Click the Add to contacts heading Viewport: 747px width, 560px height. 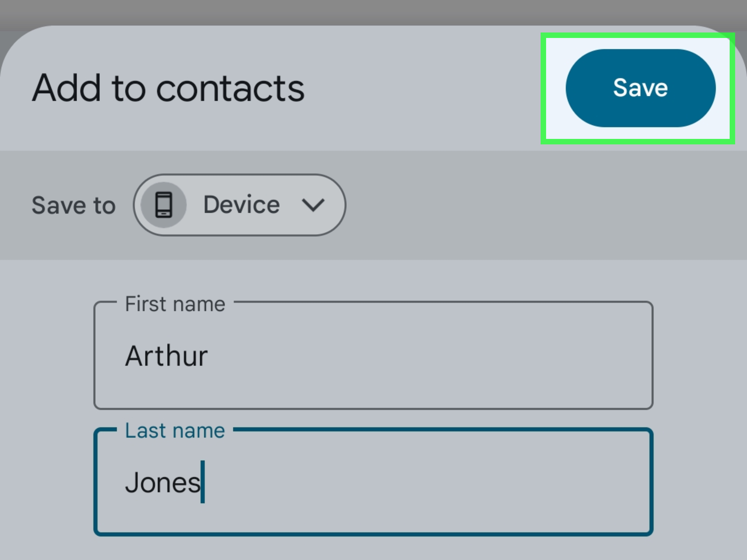click(168, 89)
